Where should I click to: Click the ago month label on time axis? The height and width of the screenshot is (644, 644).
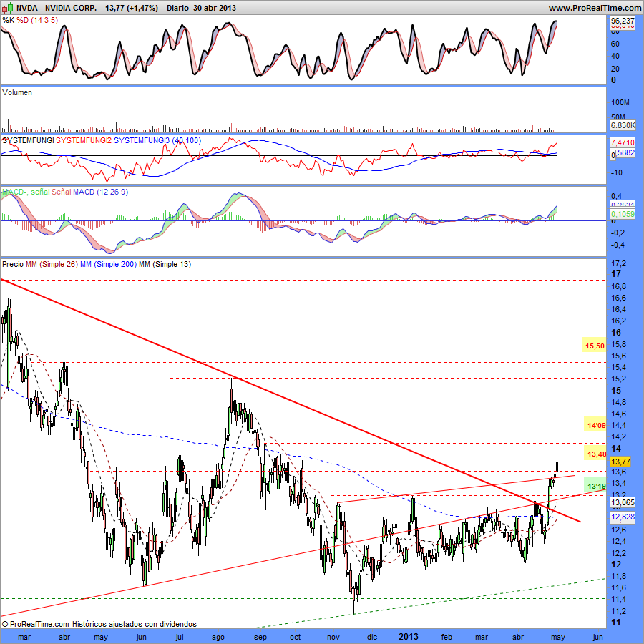click(218, 638)
